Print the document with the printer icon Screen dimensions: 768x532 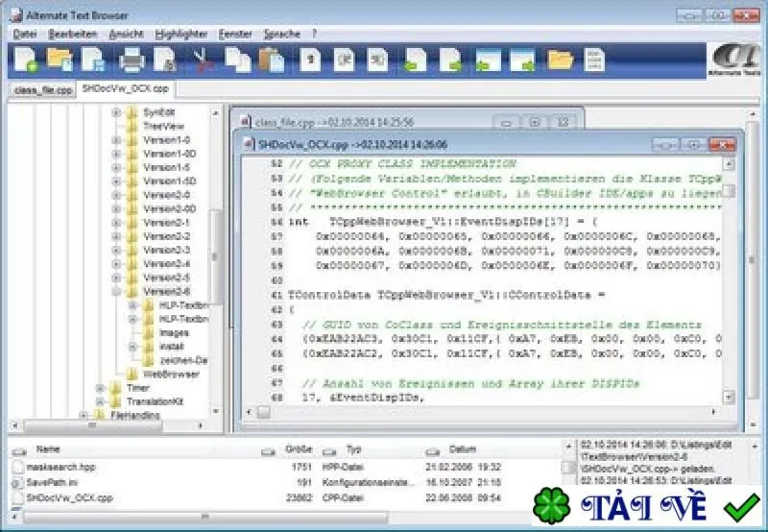pos(132,60)
